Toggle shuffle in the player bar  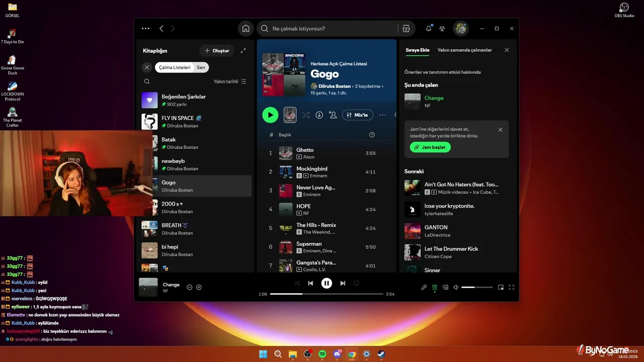click(x=297, y=283)
